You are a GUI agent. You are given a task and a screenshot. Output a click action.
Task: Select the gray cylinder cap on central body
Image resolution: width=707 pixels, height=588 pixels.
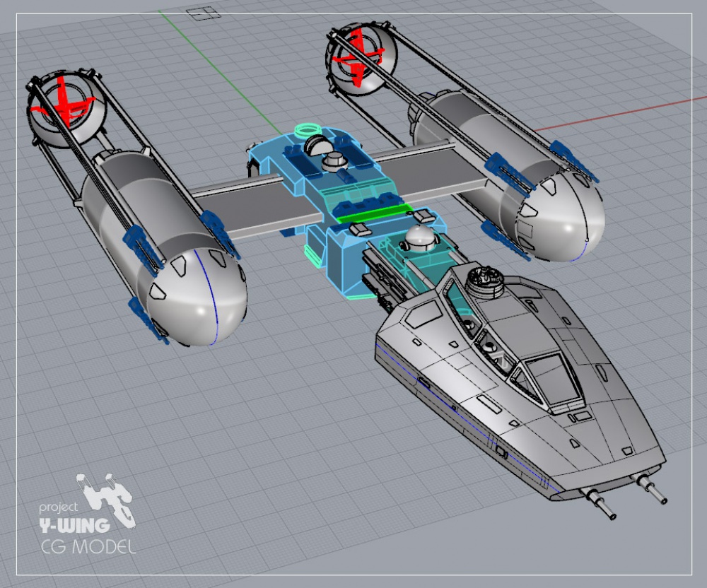[333, 162]
